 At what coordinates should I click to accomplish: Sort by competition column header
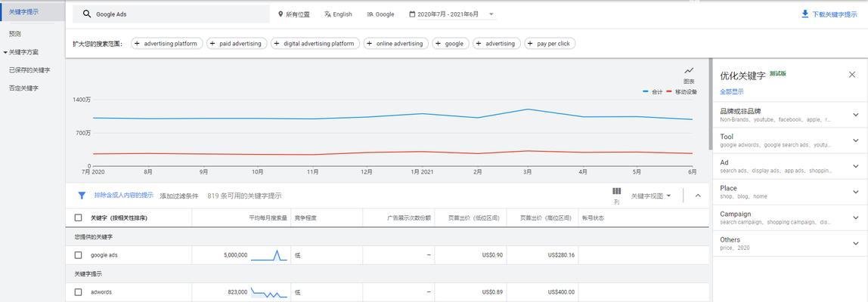(305, 218)
